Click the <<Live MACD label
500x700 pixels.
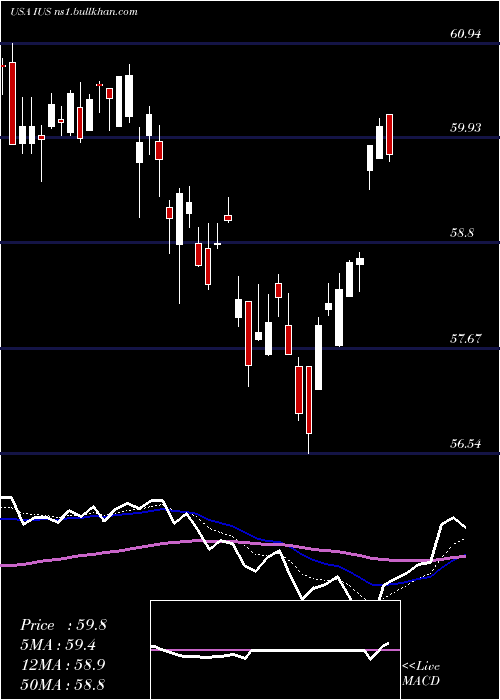click(421, 674)
